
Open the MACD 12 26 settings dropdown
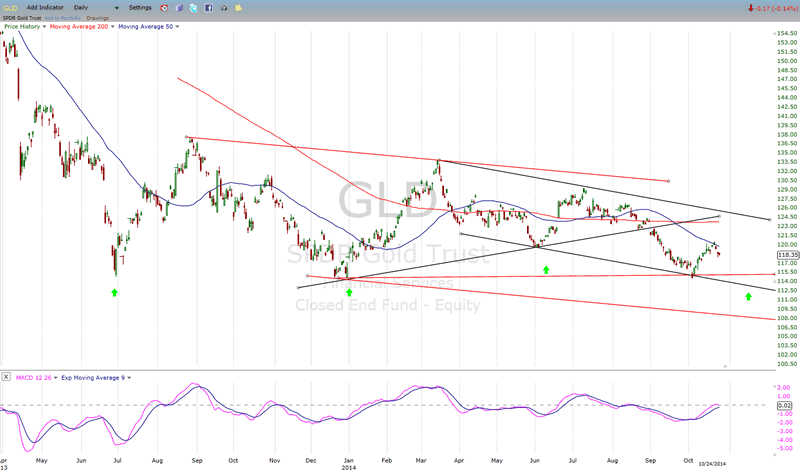click(x=53, y=377)
